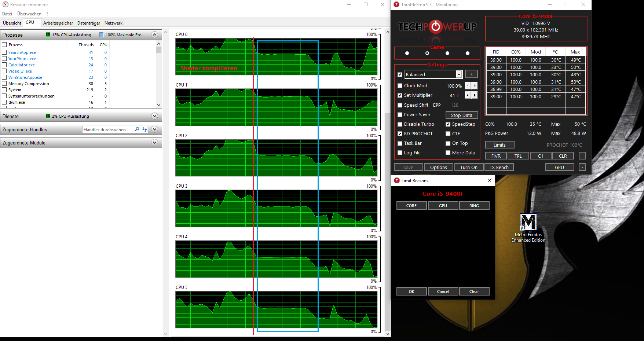Open the Balanced power plan dropdown

tap(458, 74)
